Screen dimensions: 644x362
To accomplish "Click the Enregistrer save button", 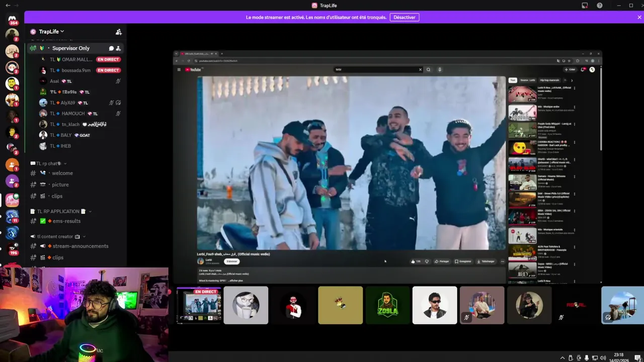I will pos(463,261).
